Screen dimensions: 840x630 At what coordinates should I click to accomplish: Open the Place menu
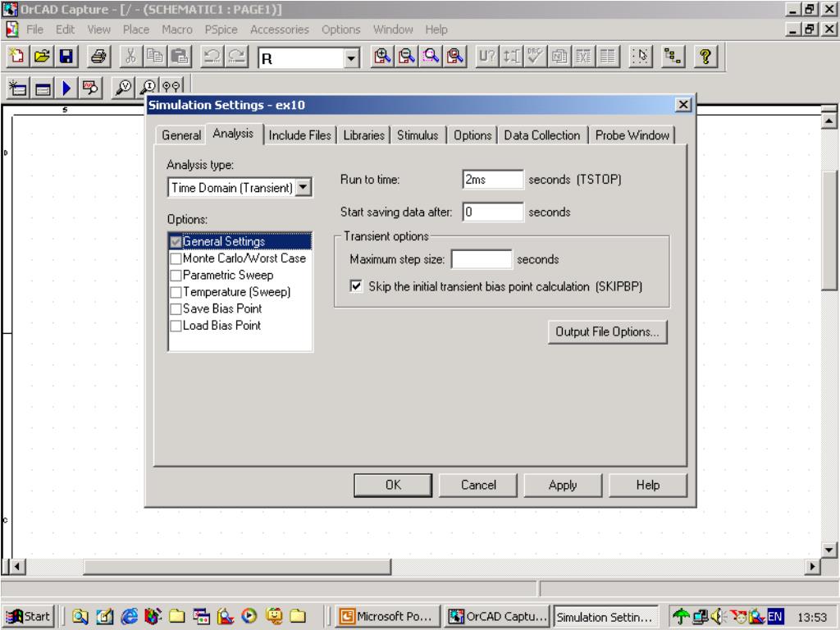pyautogui.click(x=136, y=30)
